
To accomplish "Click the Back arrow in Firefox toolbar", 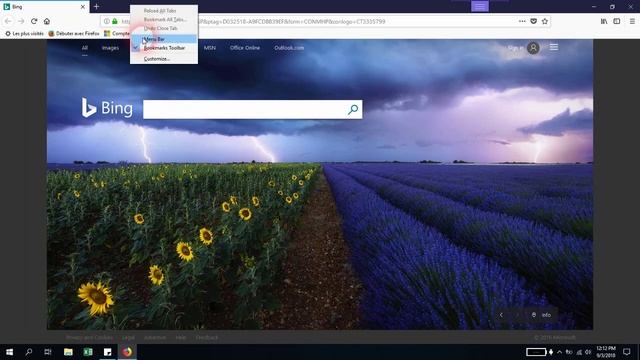I will 8,21.
